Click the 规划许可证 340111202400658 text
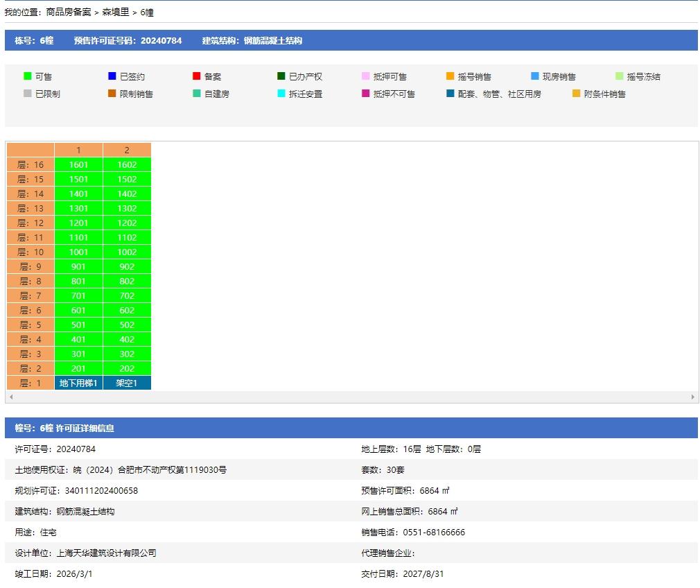This screenshot has width=700, height=588. pyautogui.click(x=76, y=491)
